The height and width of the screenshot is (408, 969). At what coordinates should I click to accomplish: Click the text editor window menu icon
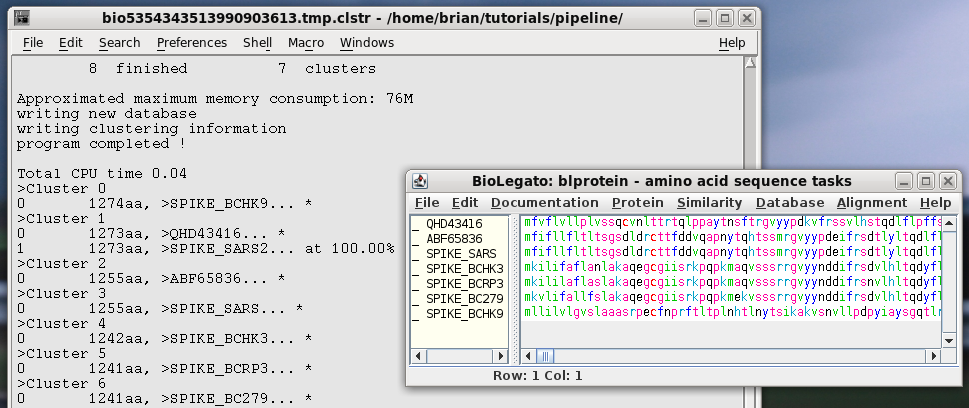[22, 18]
